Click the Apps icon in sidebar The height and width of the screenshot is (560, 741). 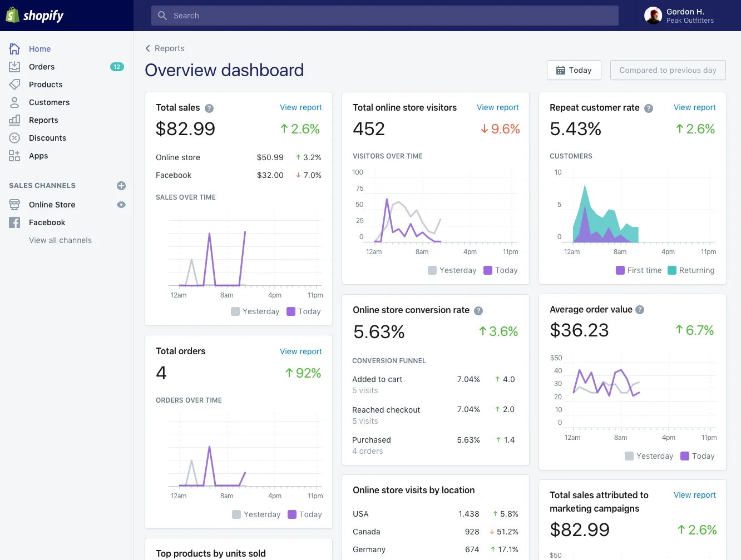14,156
